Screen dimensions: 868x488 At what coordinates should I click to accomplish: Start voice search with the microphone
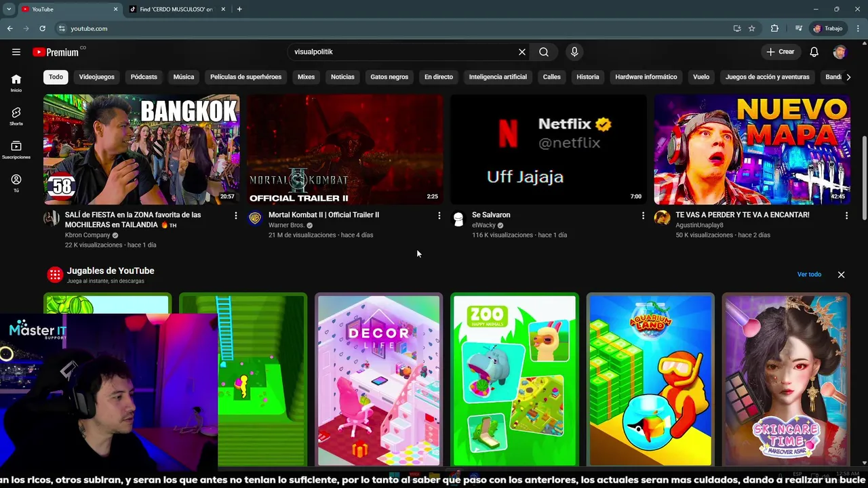[574, 52]
